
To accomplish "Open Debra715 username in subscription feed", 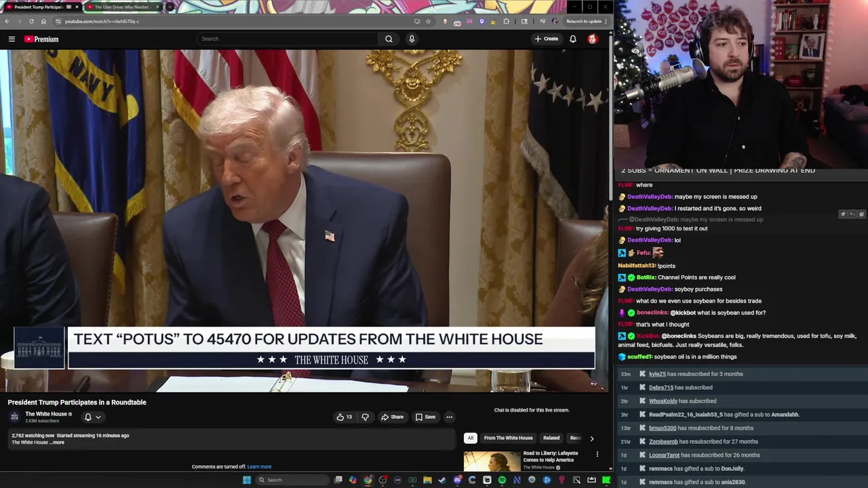I will click(x=661, y=388).
